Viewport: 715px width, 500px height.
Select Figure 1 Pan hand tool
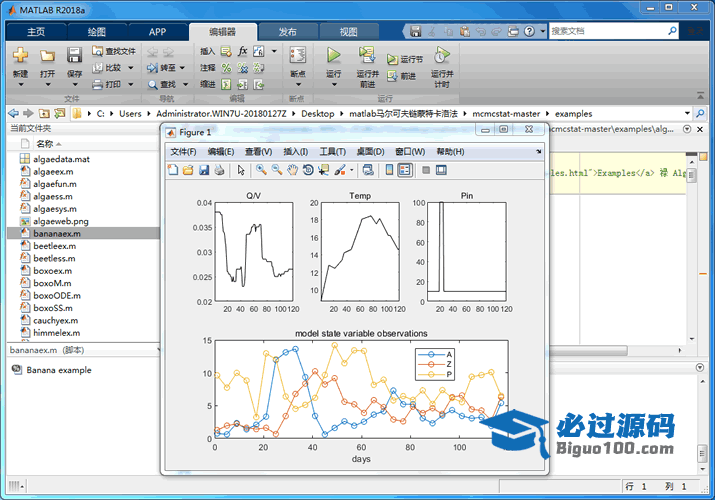click(x=292, y=170)
